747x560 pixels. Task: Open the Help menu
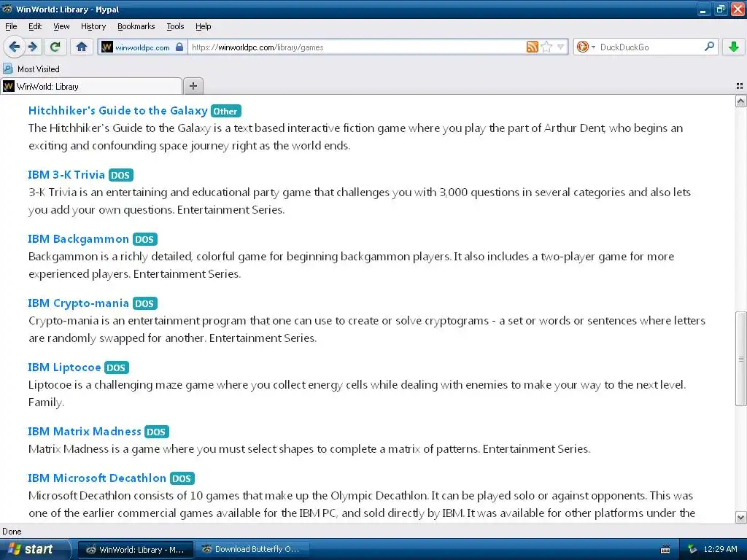(x=203, y=26)
